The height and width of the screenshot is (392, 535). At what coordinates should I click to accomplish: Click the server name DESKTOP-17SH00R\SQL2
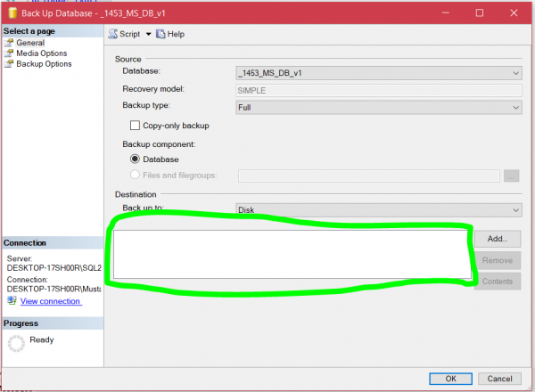[x=53, y=268]
